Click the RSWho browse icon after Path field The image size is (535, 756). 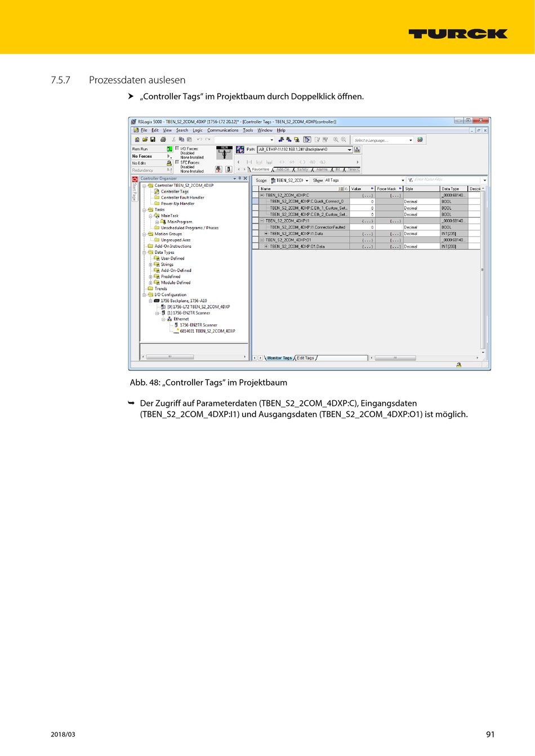(357, 150)
